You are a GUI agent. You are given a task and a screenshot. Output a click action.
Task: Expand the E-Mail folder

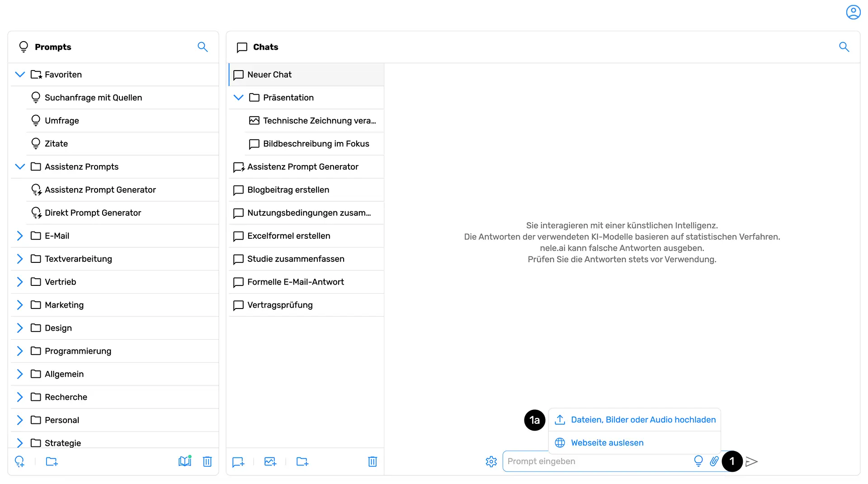pyautogui.click(x=20, y=236)
